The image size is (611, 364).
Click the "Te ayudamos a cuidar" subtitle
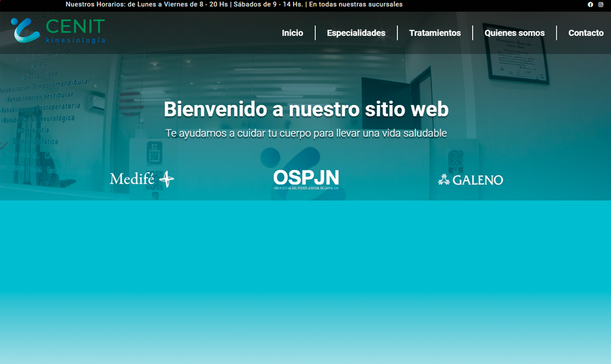(x=305, y=133)
